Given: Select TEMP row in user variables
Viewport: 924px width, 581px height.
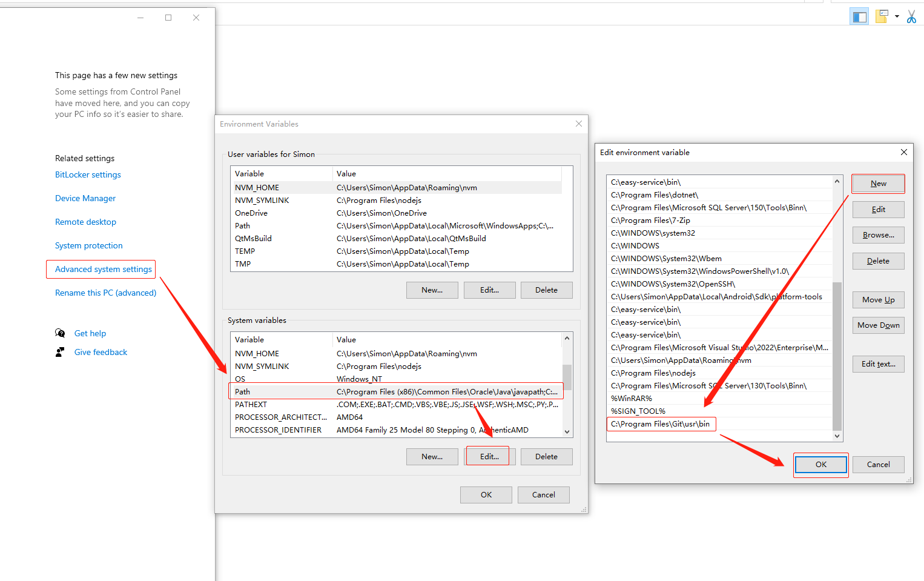Looking at the screenshot, I should pos(397,251).
